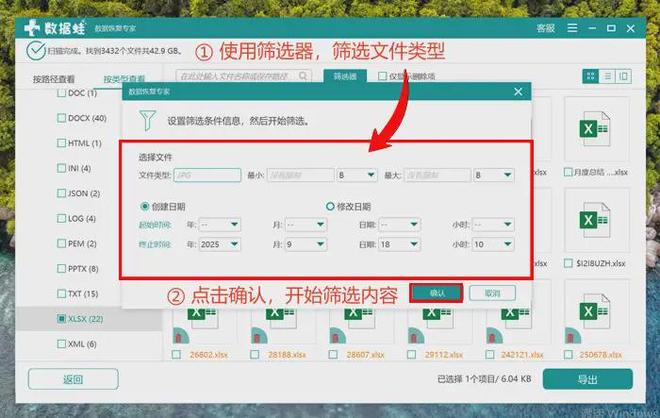This screenshot has width=660, height=418.
Task: Open the end day 18 dropdown
Action: tap(399, 244)
